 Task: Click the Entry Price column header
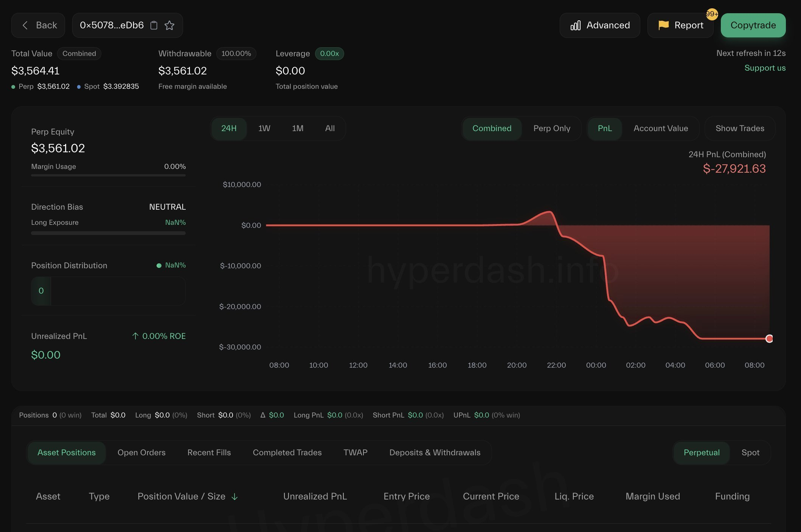[x=407, y=496]
